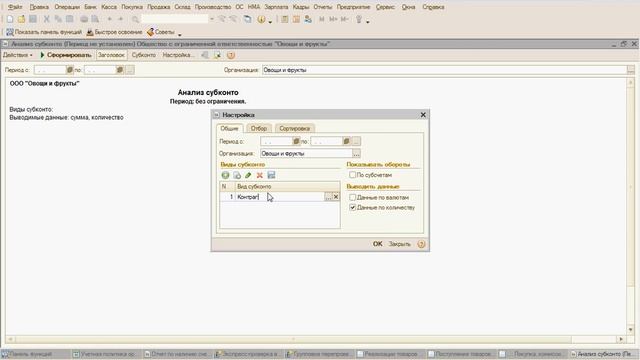Open the Операции menu
The width and height of the screenshot is (640, 360).
click(x=67, y=7)
